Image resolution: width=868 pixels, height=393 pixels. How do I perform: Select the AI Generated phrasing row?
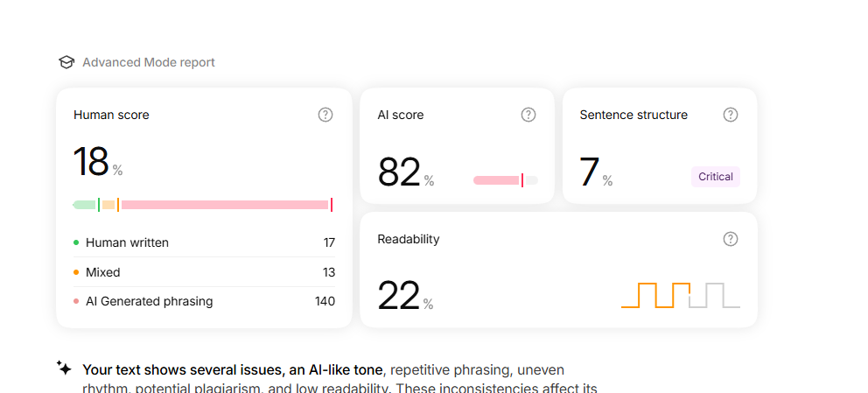pos(204,302)
